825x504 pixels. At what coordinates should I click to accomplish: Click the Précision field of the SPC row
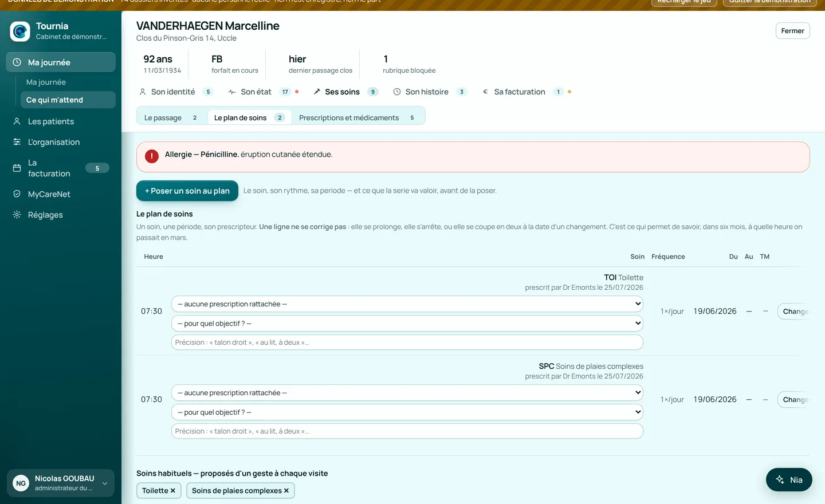coord(407,431)
